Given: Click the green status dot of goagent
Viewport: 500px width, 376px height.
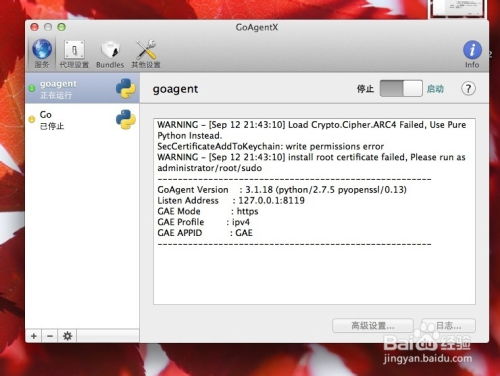Looking at the screenshot, I should [x=32, y=89].
